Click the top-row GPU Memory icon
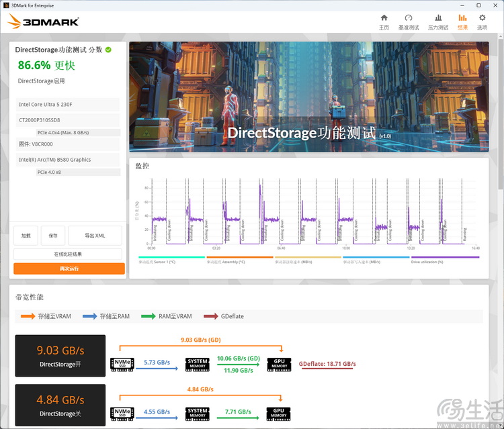Viewport: 504px width, 429px height. tap(279, 365)
